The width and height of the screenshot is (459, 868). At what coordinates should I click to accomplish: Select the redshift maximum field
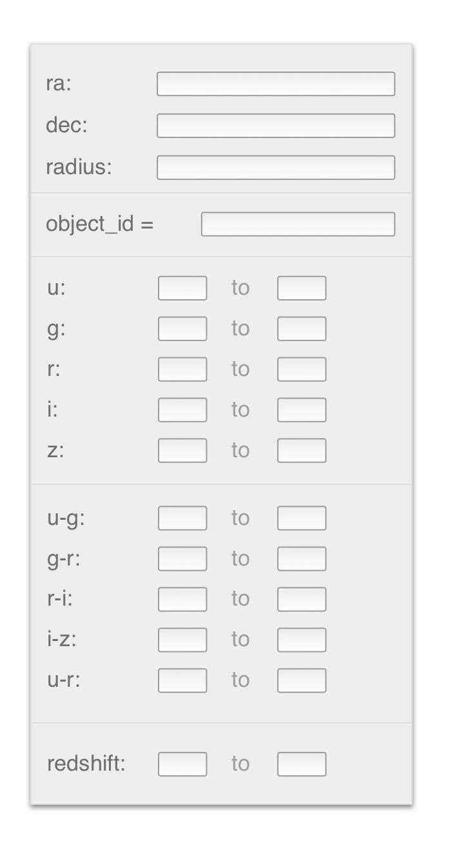(x=302, y=764)
